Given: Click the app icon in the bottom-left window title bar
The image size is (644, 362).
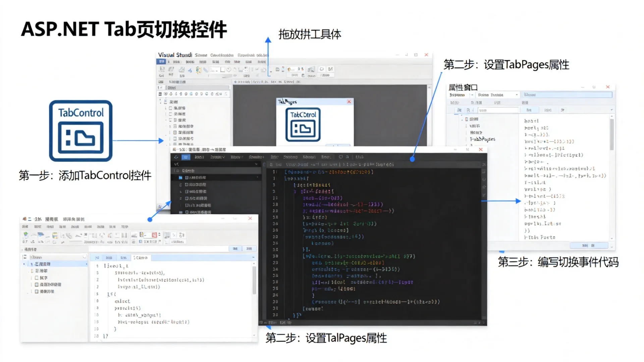Looking at the screenshot, I should [x=24, y=219].
